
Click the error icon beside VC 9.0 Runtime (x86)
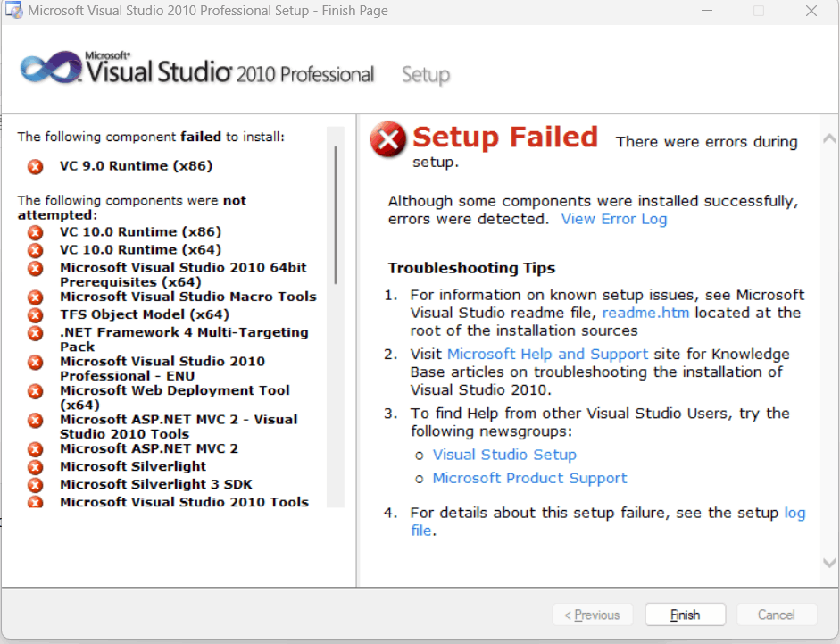[35, 166]
